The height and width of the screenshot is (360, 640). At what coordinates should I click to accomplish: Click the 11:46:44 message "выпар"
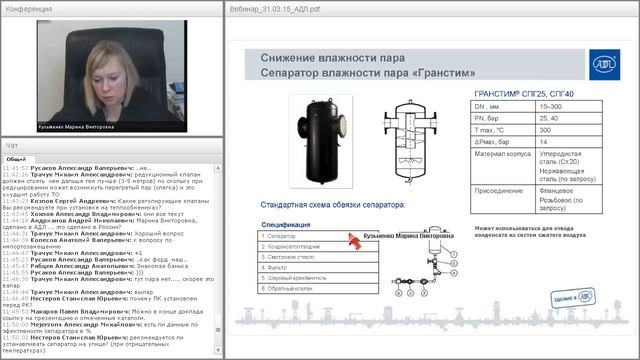tap(78, 292)
